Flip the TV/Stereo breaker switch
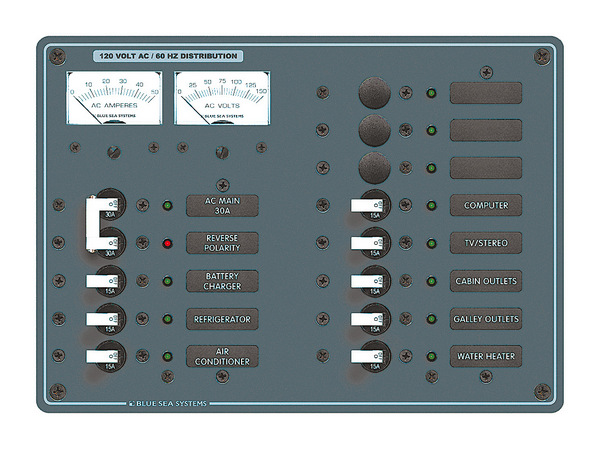Viewport: 600px width, 449px height. pos(367,243)
